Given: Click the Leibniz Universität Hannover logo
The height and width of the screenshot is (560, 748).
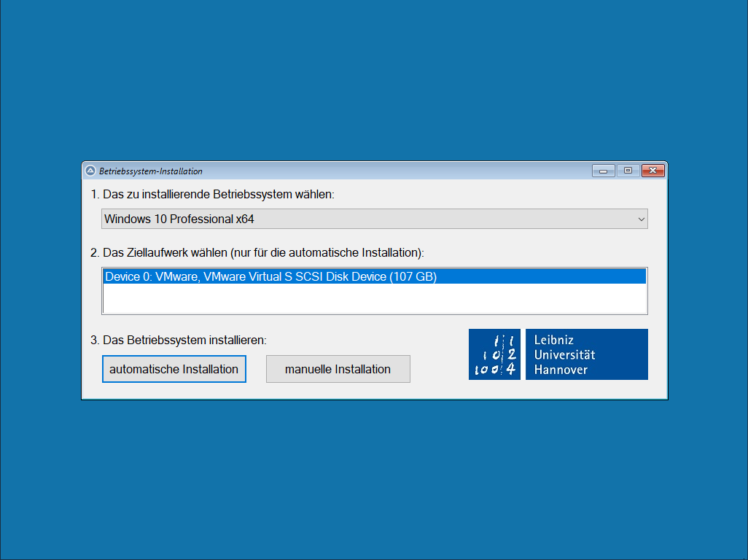Looking at the screenshot, I should tap(558, 354).
